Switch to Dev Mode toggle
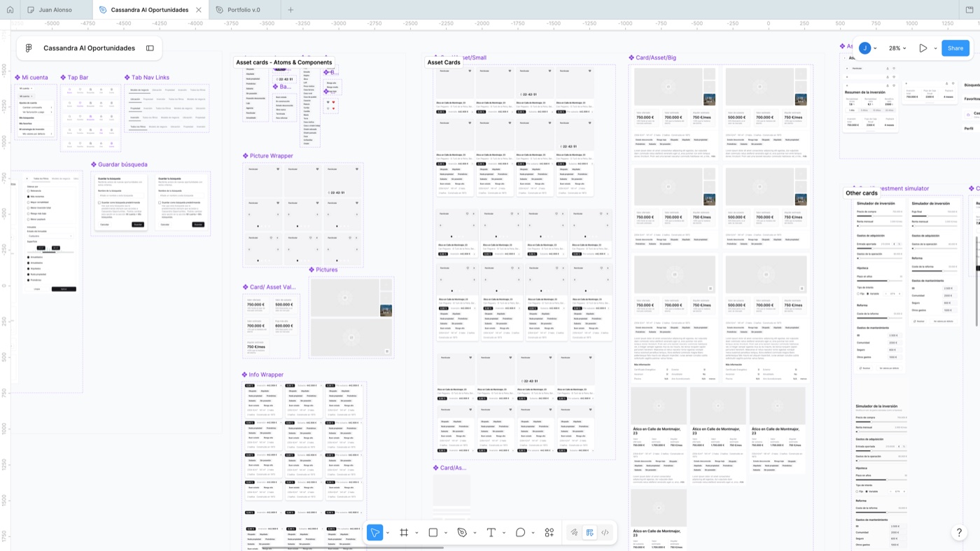This screenshot has width=980, height=551. pos(605,533)
